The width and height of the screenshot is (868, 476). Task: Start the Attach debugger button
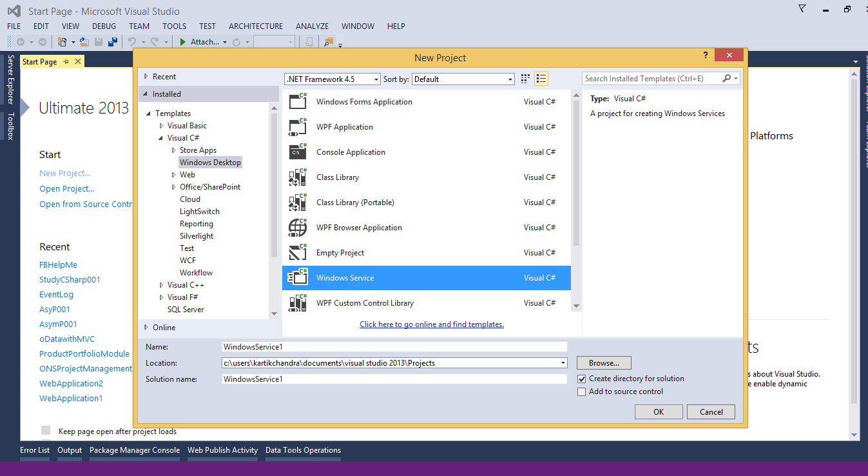point(200,42)
